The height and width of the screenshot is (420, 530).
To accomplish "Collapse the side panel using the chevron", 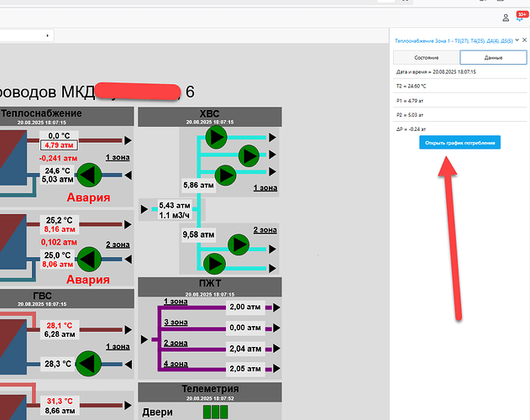I will click(x=517, y=39).
